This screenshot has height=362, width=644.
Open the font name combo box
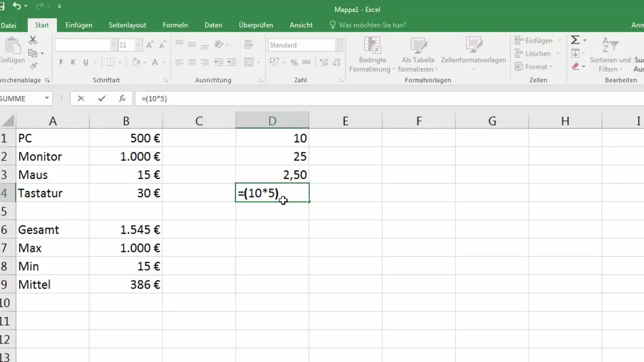point(86,45)
